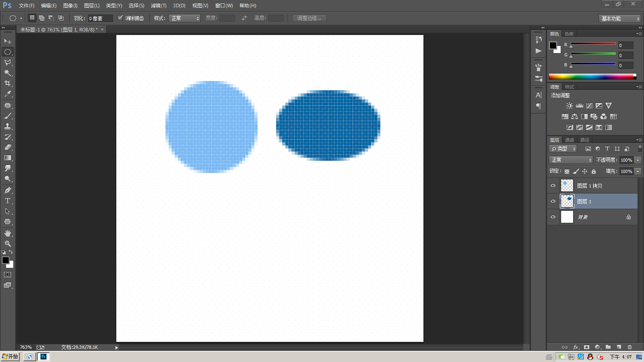Open the 开始 Start menu
Viewport: 644px width, 362px height.
click(10, 356)
